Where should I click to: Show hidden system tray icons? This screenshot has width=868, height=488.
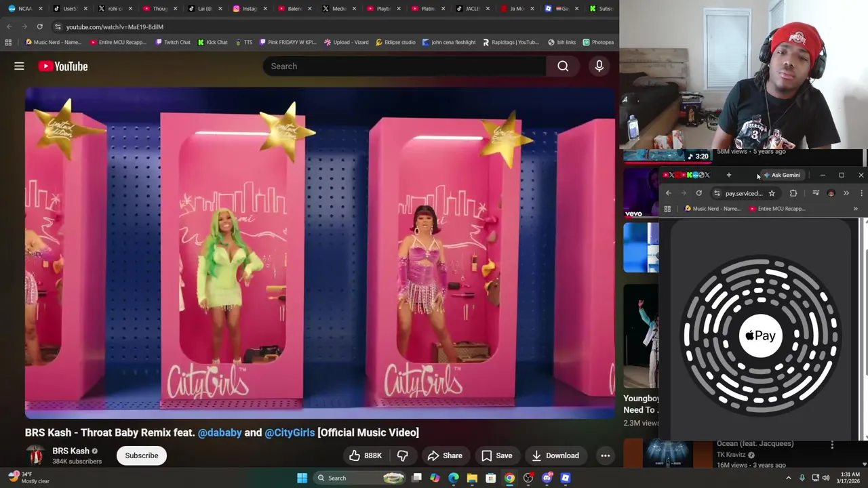(x=788, y=478)
